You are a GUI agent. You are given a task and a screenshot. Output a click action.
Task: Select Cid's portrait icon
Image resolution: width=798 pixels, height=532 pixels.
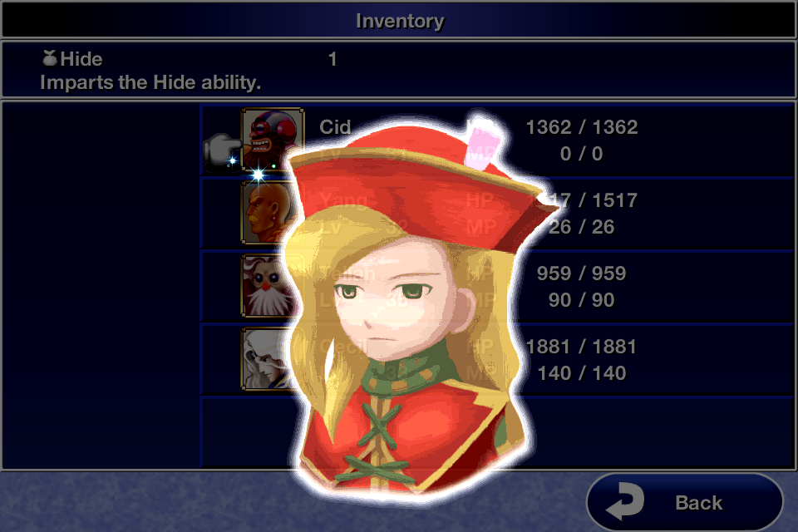273,140
